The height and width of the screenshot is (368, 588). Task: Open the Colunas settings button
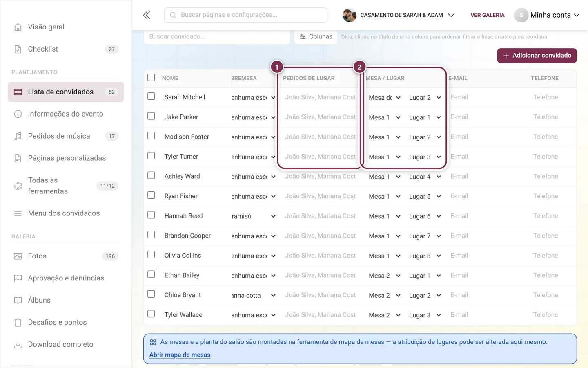[316, 37]
